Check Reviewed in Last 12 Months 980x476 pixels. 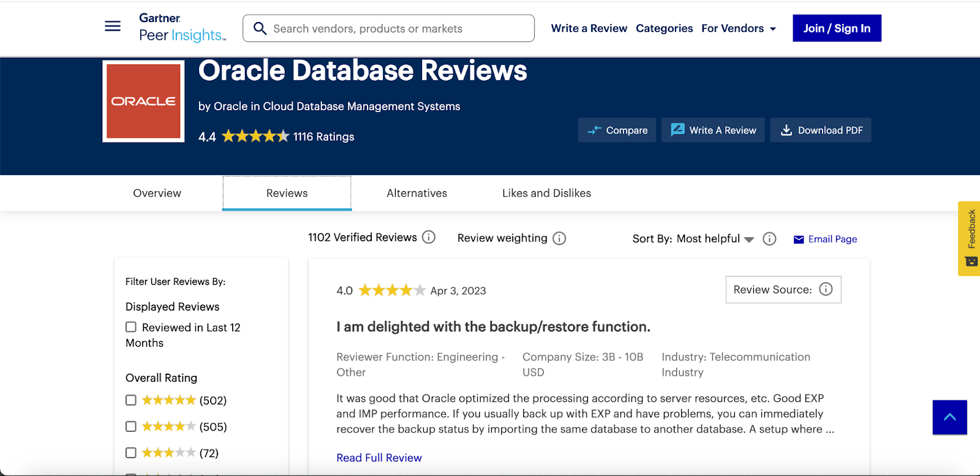[x=131, y=327]
